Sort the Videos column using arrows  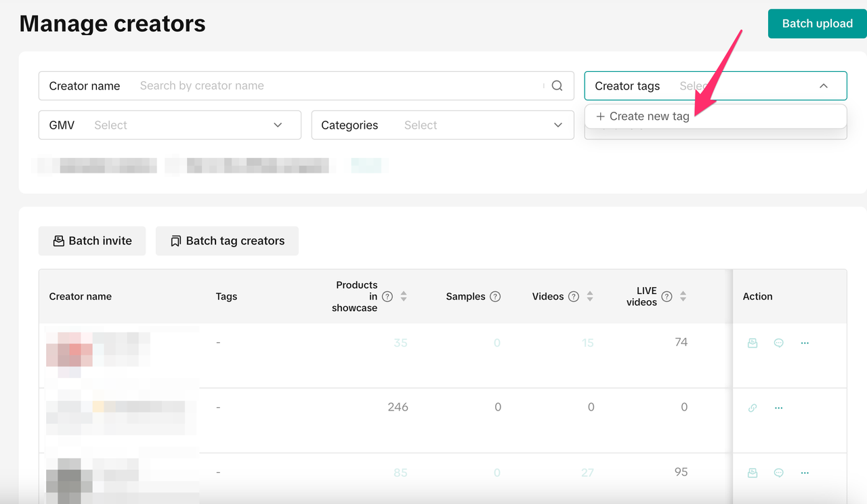(590, 297)
